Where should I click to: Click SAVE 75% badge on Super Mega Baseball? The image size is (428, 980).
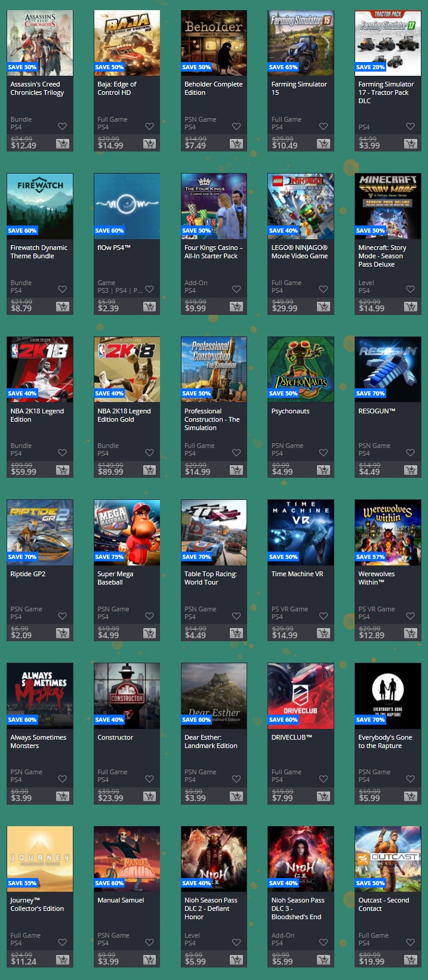tap(109, 557)
